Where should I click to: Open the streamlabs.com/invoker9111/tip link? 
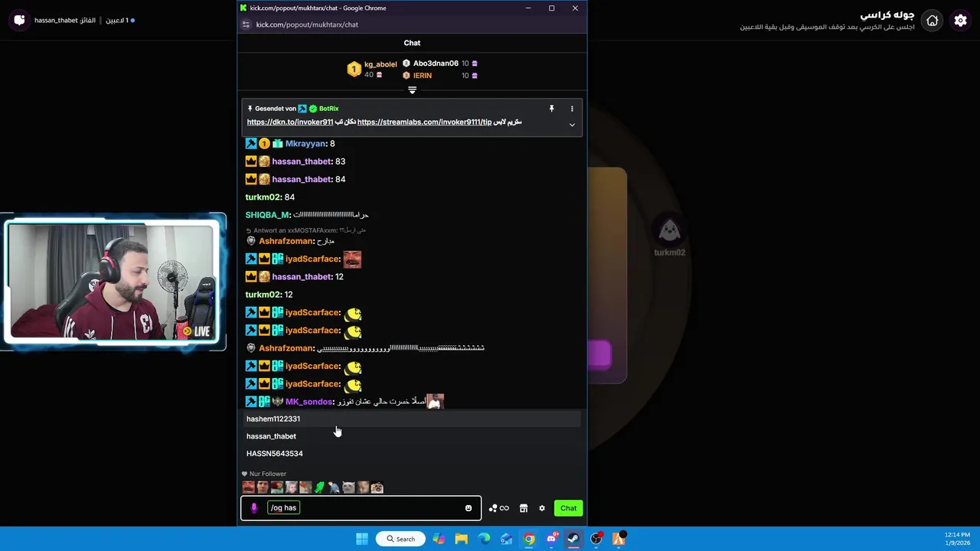pos(425,122)
